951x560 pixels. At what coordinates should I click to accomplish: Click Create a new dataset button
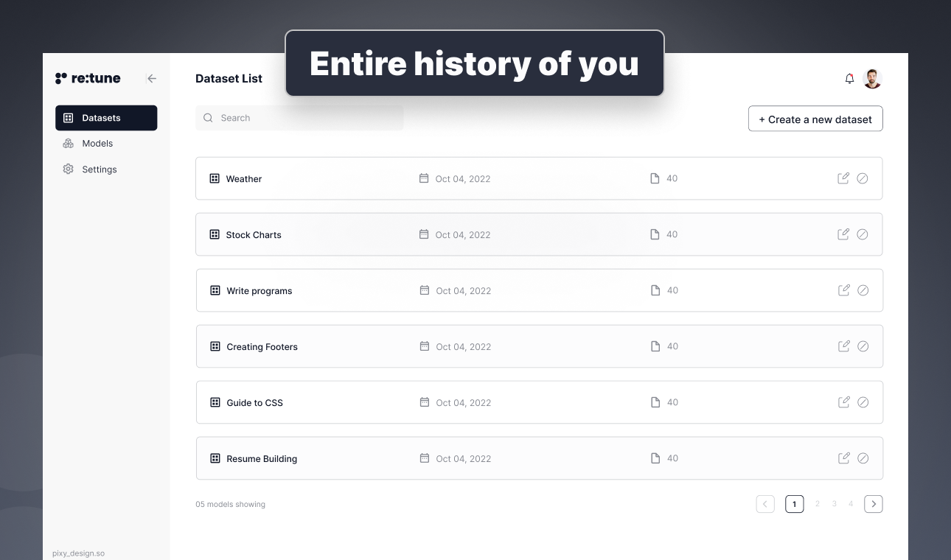click(815, 119)
